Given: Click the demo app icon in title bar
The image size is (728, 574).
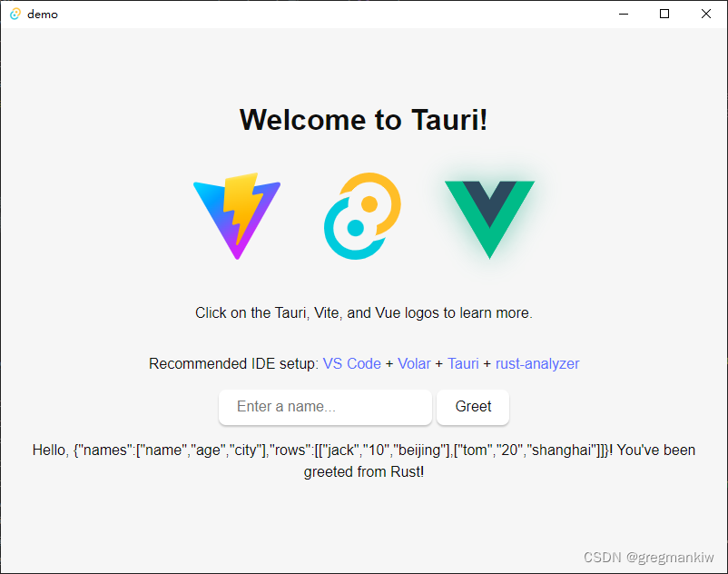Looking at the screenshot, I should point(15,14).
